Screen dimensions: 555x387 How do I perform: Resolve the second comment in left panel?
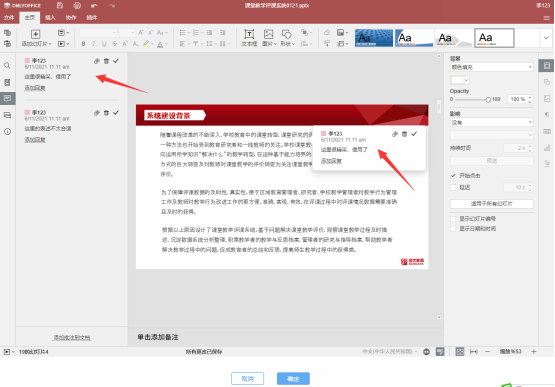[116, 113]
